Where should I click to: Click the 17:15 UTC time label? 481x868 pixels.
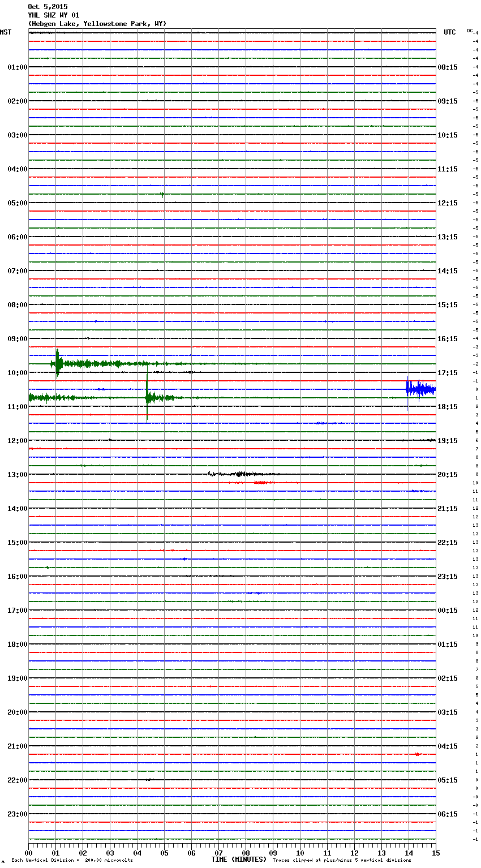click(x=448, y=373)
